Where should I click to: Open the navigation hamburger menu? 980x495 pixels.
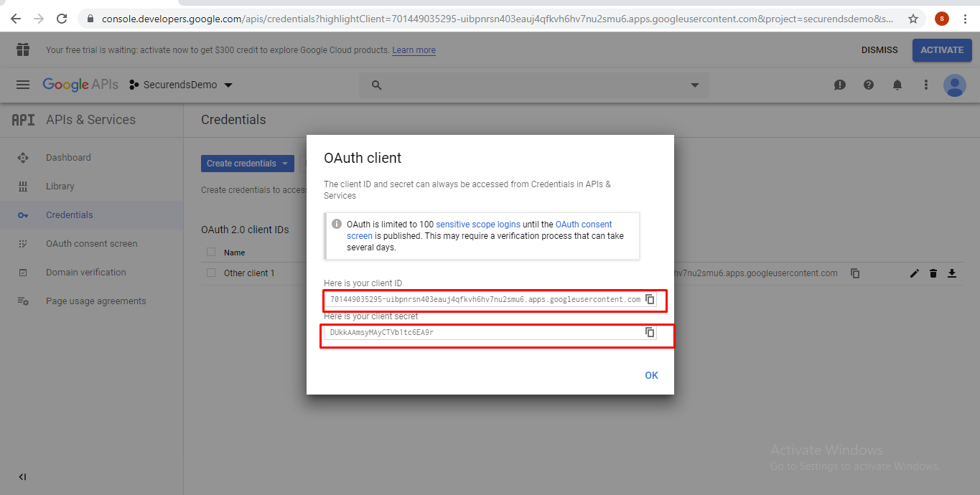click(x=22, y=84)
